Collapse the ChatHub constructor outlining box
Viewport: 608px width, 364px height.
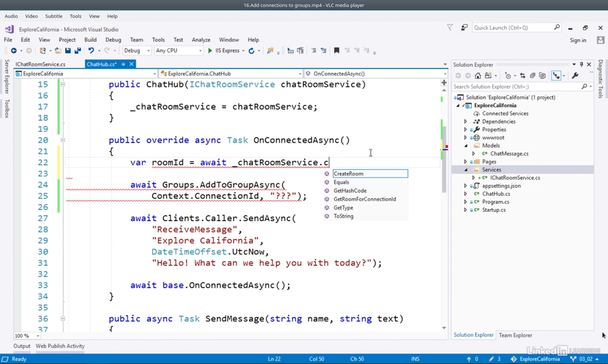[63, 84]
